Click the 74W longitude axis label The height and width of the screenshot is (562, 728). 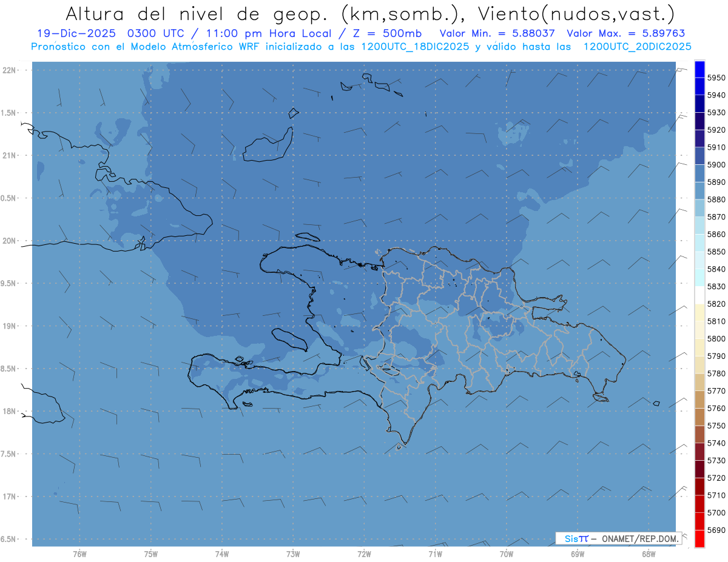(222, 554)
